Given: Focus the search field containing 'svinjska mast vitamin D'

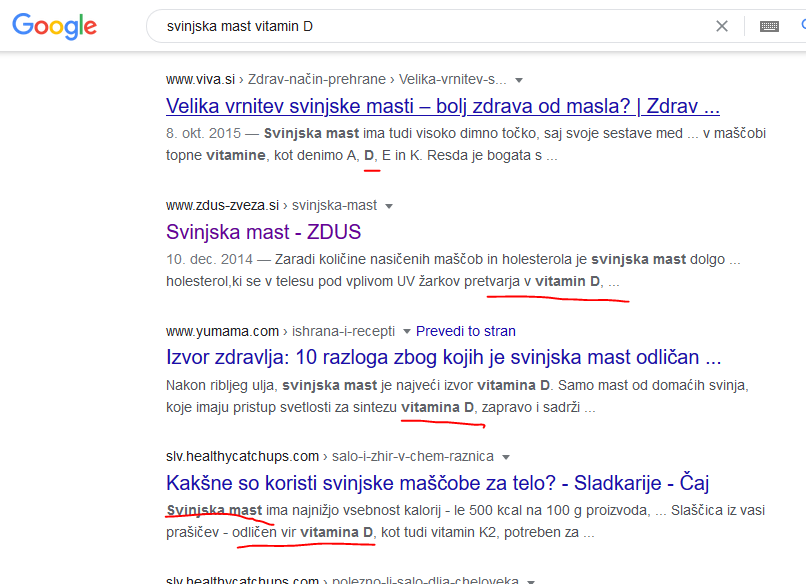Looking at the screenshot, I should coord(437,26).
